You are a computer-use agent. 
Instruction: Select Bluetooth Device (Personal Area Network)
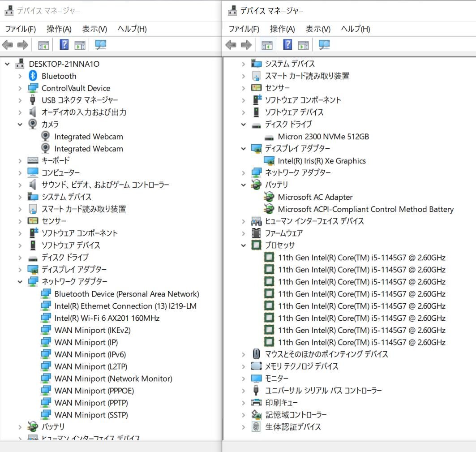click(x=127, y=294)
